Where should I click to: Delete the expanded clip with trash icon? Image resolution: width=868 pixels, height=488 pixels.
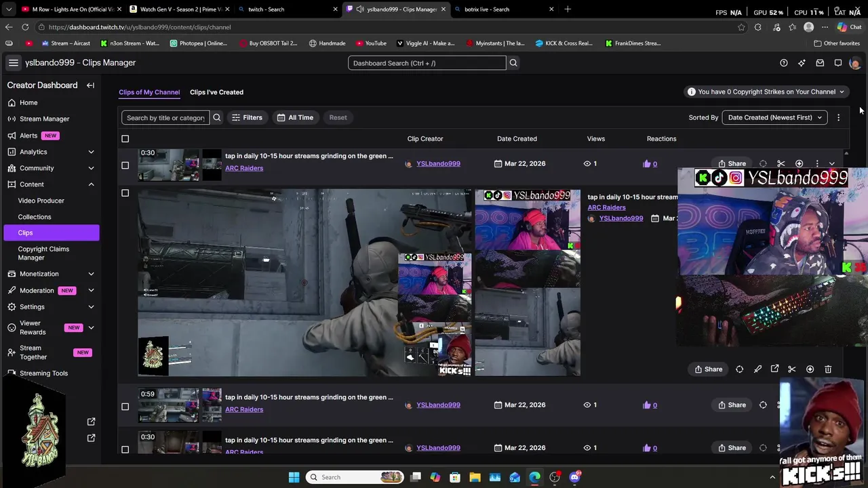tap(828, 369)
